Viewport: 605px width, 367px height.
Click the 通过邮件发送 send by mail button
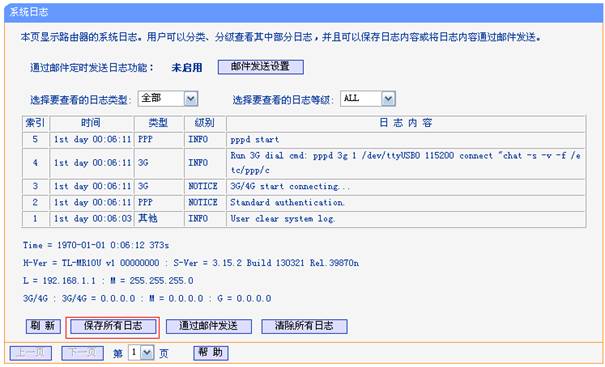208,326
